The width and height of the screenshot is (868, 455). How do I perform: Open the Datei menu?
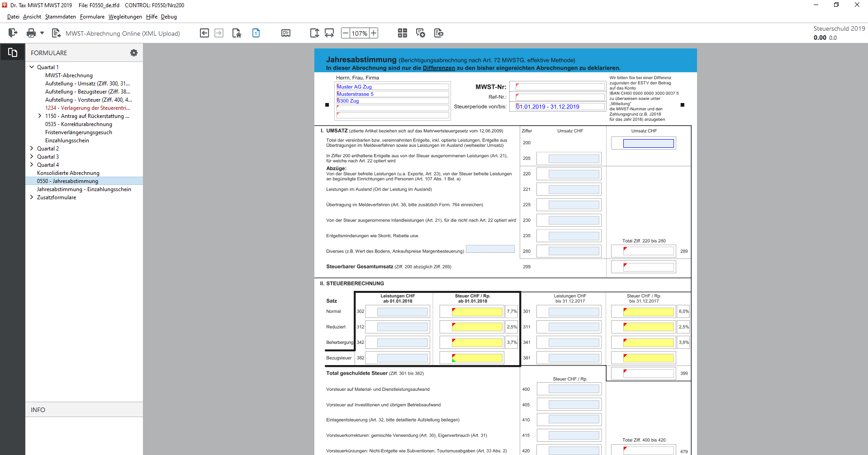click(13, 17)
